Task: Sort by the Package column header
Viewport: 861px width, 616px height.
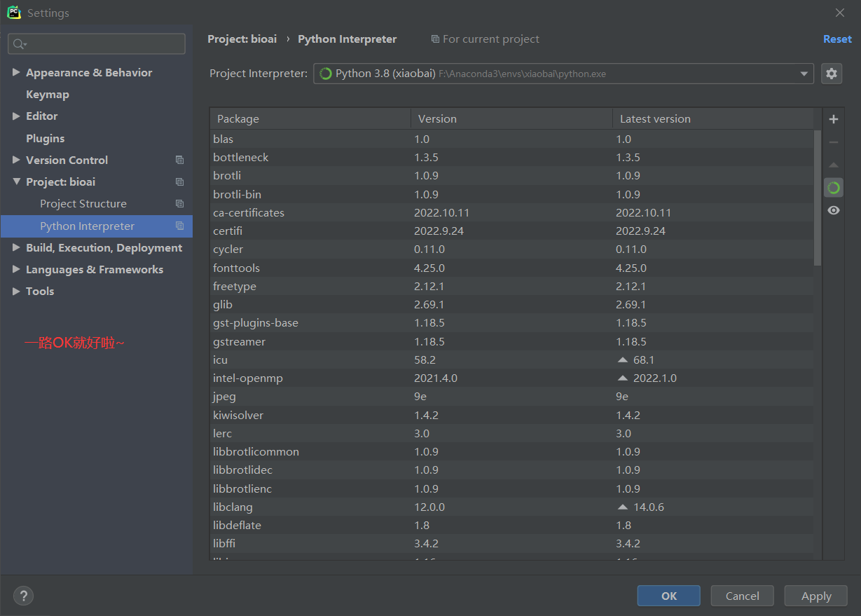Action: tap(310, 118)
